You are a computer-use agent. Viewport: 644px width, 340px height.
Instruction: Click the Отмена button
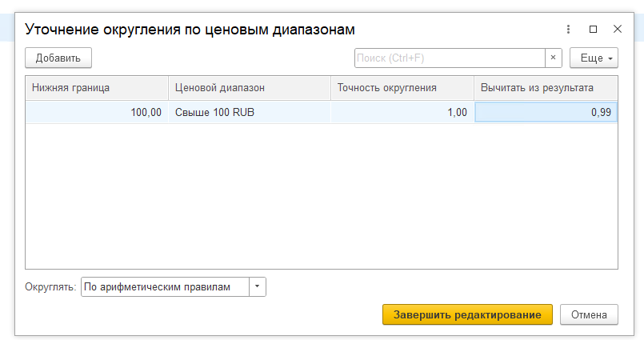coord(589,315)
